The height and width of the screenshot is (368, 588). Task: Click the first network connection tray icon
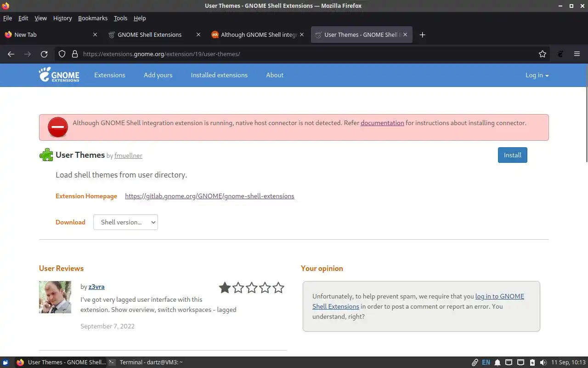[x=509, y=362]
